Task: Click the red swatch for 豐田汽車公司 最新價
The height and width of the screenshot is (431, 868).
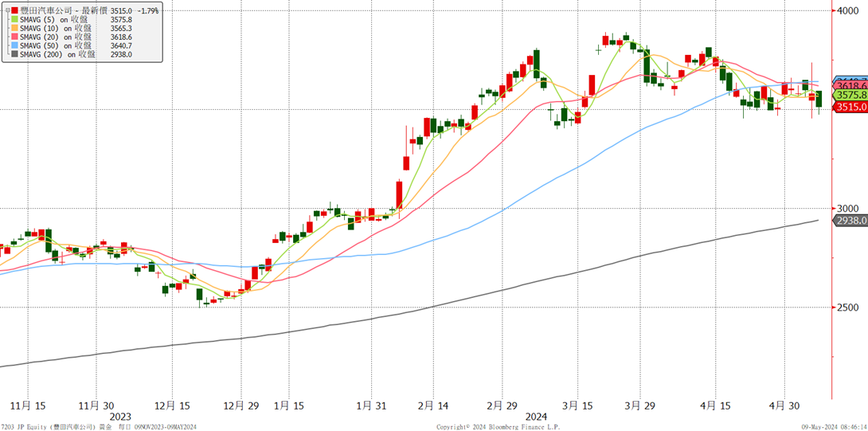Action: pos(14,10)
